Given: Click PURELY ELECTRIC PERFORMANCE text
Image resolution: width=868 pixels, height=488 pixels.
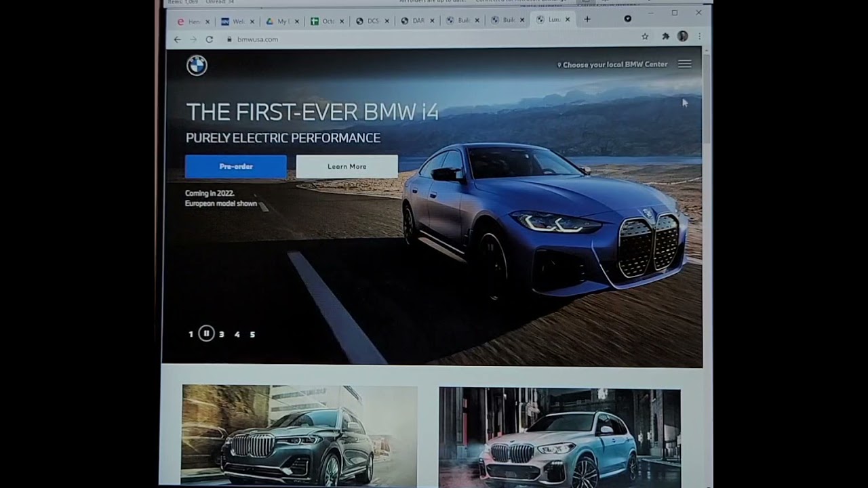Looking at the screenshot, I should (x=283, y=138).
